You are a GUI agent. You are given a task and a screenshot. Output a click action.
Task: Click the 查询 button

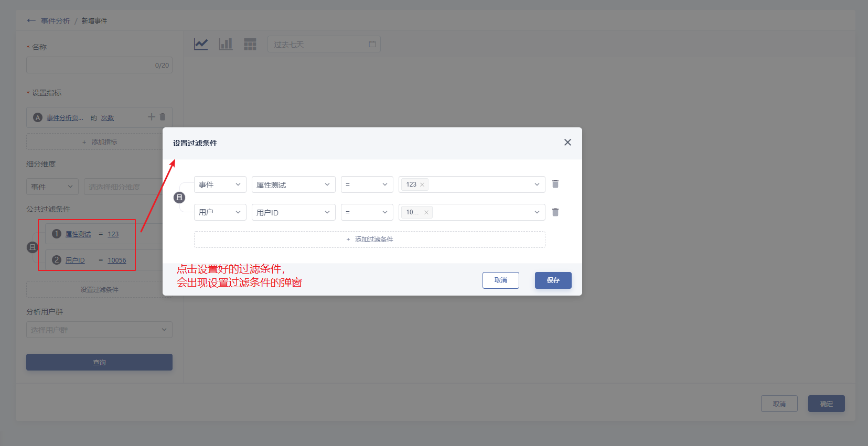(x=99, y=362)
